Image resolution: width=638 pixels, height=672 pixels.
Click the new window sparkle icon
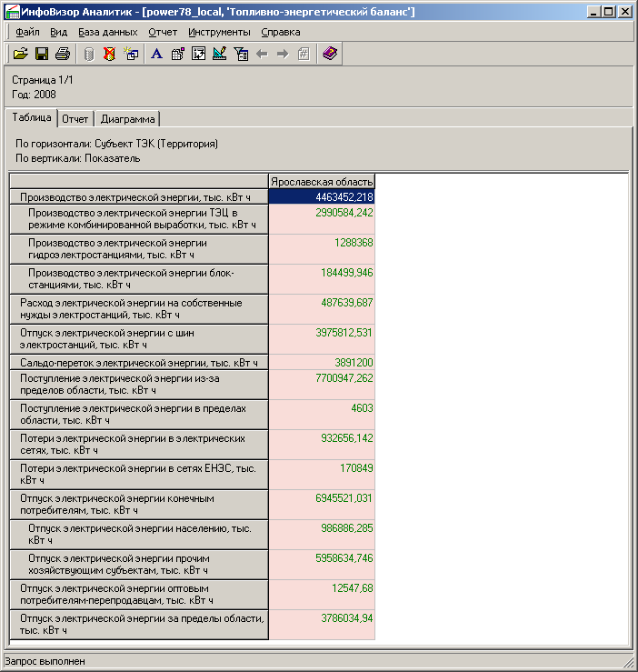131,54
